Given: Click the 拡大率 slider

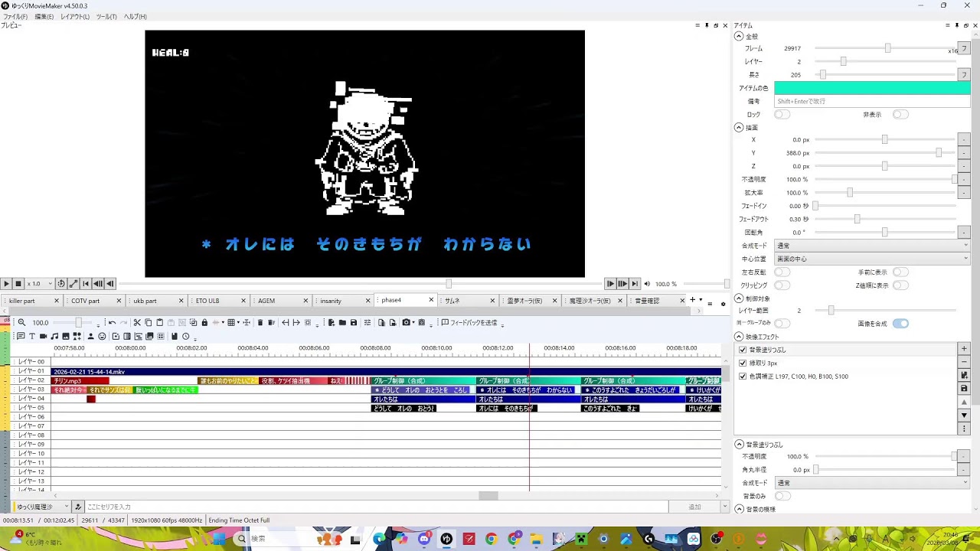Looking at the screenshot, I should click(x=884, y=193).
